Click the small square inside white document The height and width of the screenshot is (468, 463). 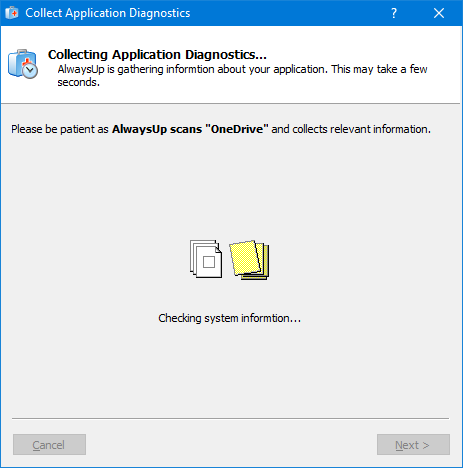tap(209, 262)
